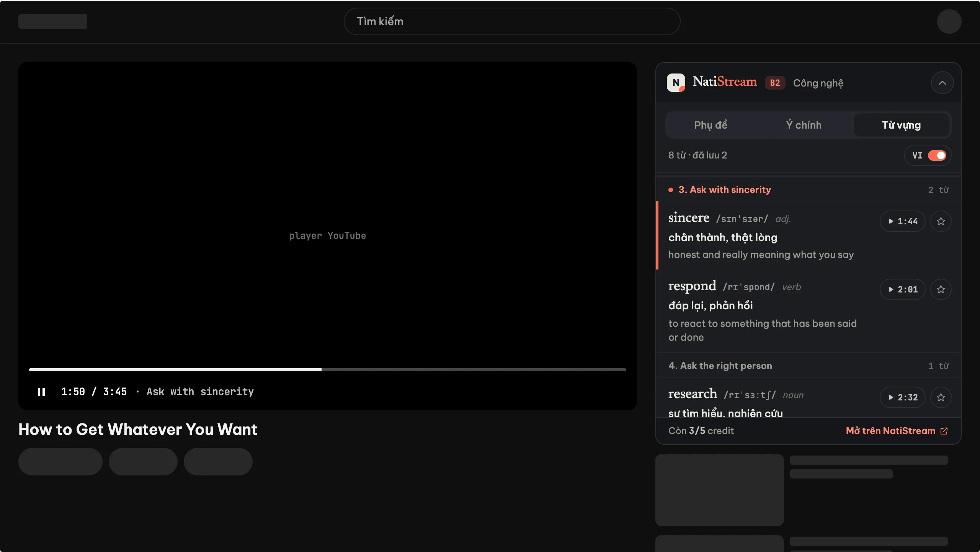This screenshot has height=552, width=980.
Task: Click the word respond
Action: click(692, 286)
